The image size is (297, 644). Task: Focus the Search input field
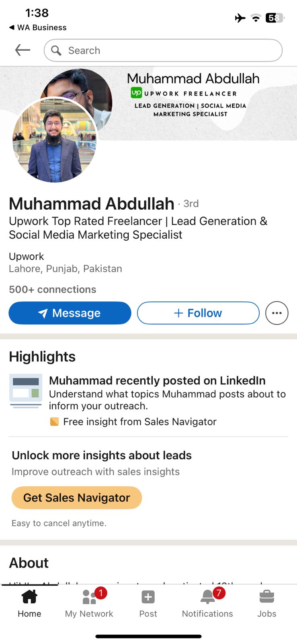click(169, 50)
